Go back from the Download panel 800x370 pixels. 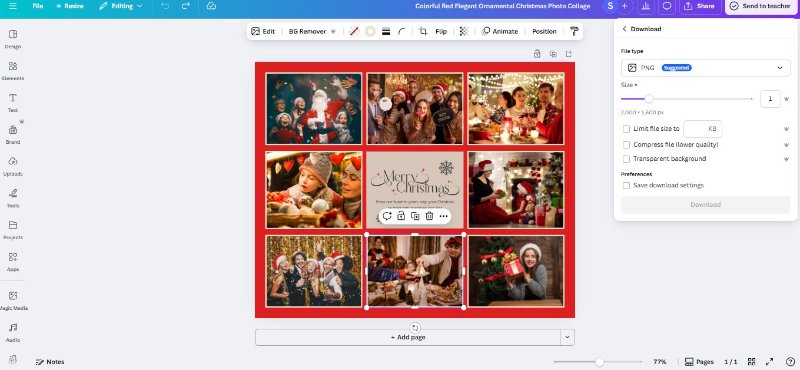pos(624,29)
